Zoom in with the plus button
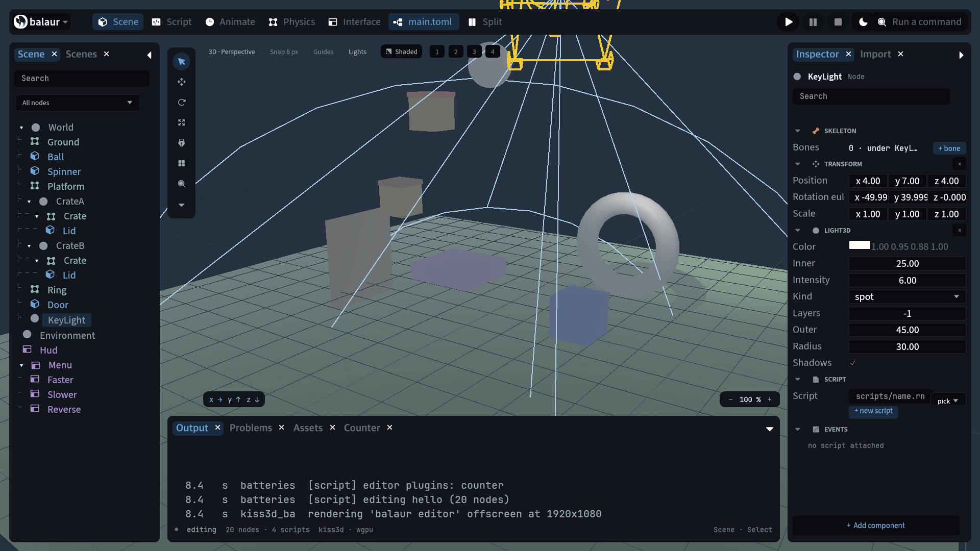This screenshot has height=551, width=980. point(770,399)
